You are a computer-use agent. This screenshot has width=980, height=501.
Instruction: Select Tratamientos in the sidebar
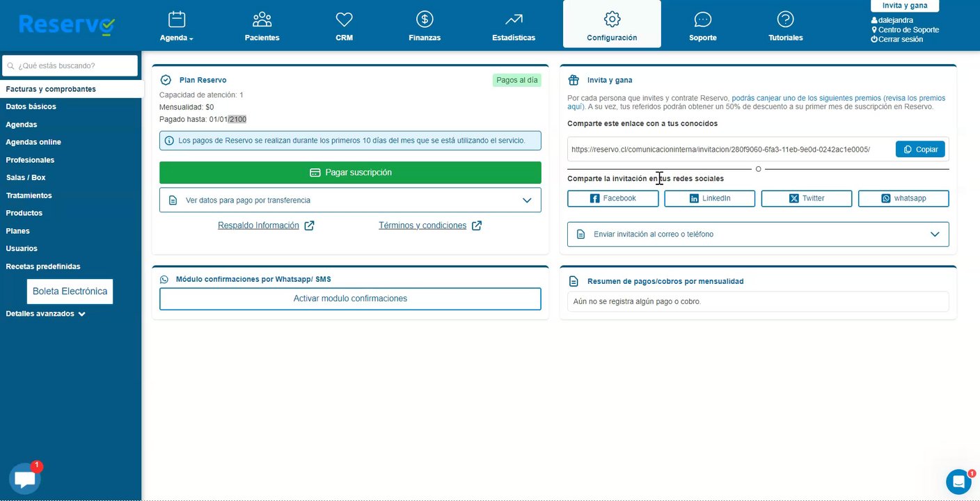(29, 196)
